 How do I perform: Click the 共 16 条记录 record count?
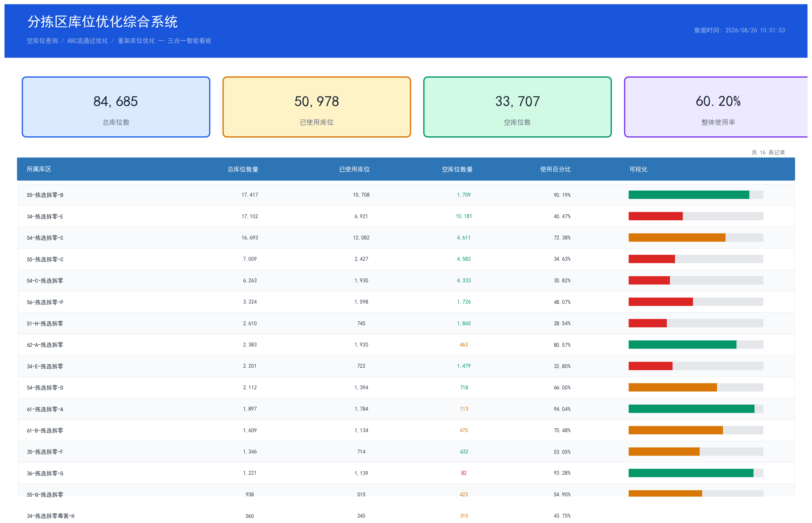click(x=768, y=153)
